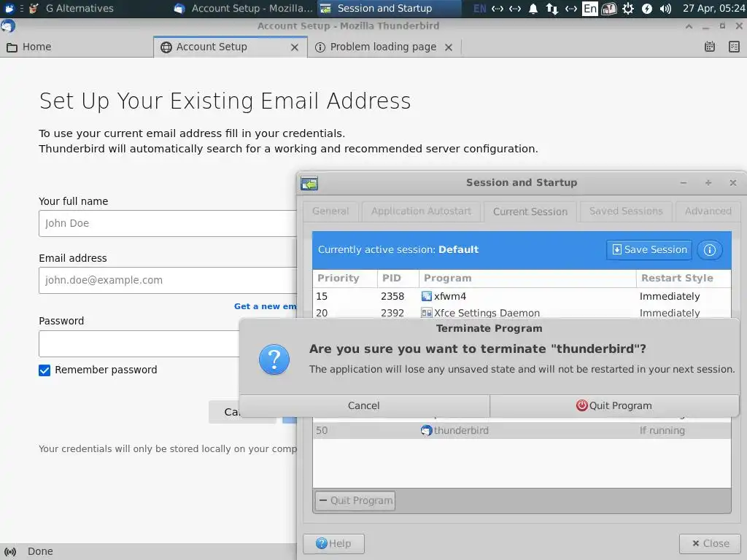
Task: Click the Save Session button
Action: click(x=649, y=249)
